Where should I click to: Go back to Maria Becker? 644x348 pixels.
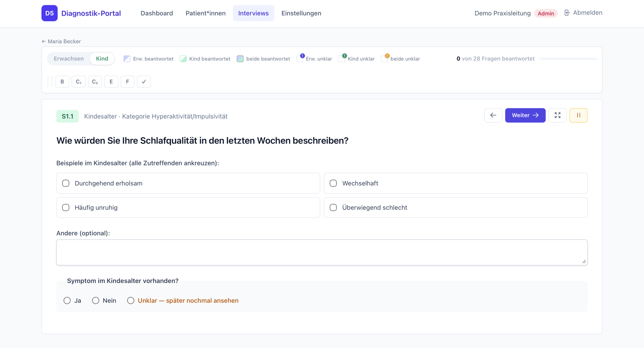[x=61, y=41]
